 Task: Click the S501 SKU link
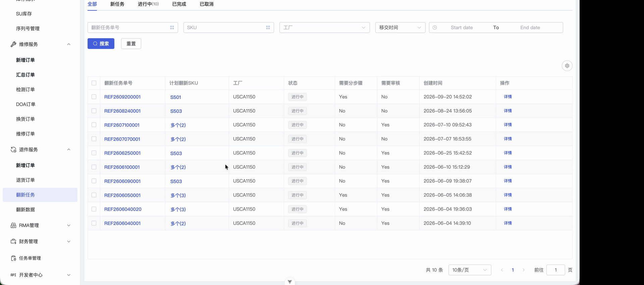coord(176,97)
